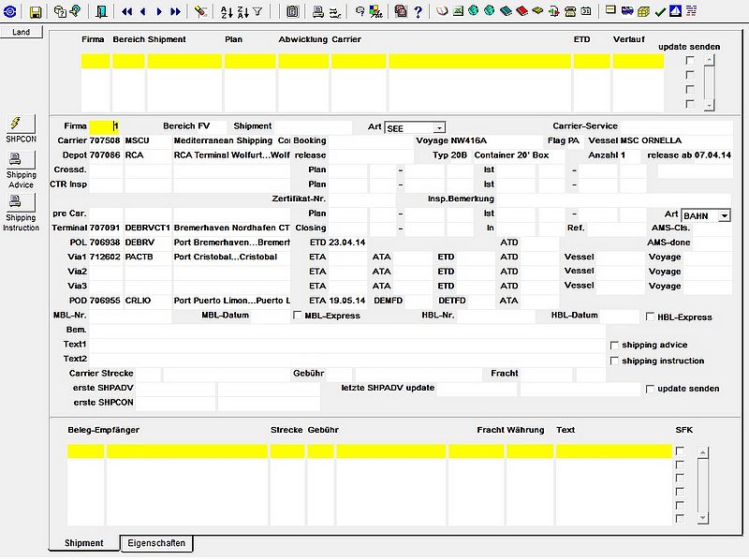Click the SHPCON lightning button
749x560 pixels.
(x=21, y=125)
